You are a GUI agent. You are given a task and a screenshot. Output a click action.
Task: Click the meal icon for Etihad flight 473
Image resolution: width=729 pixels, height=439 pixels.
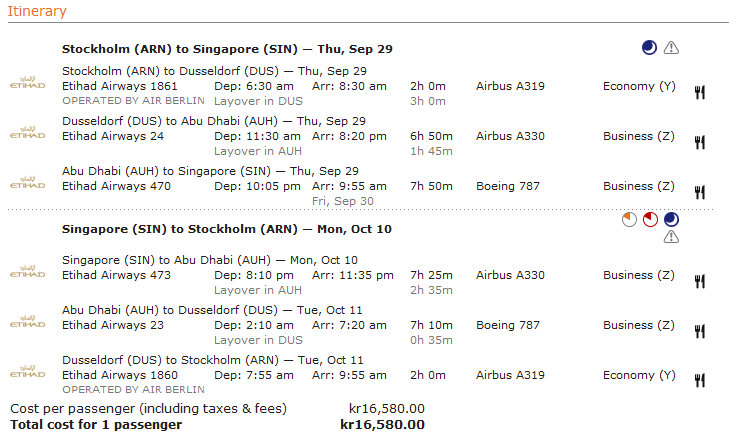pyautogui.click(x=700, y=281)
